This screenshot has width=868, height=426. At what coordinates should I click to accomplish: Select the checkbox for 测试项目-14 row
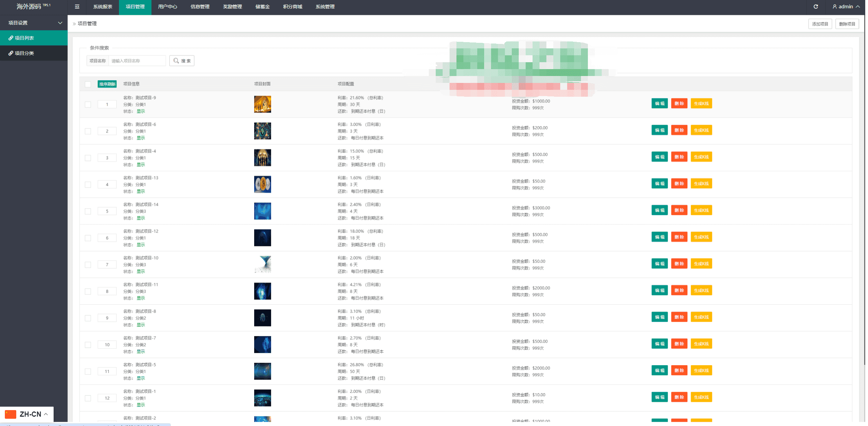click(88, 211)
